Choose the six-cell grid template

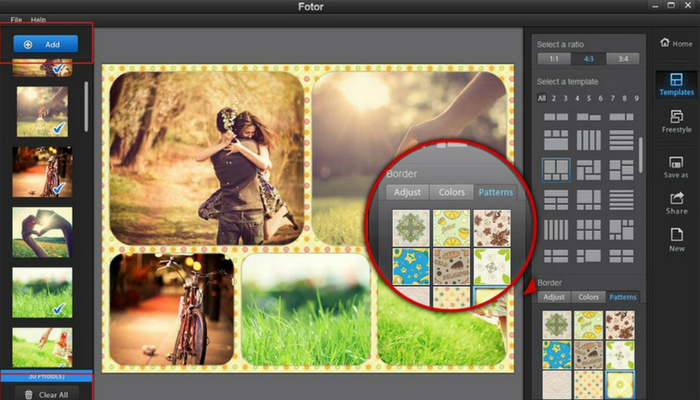pyautogui.click(x=588, y=230)
